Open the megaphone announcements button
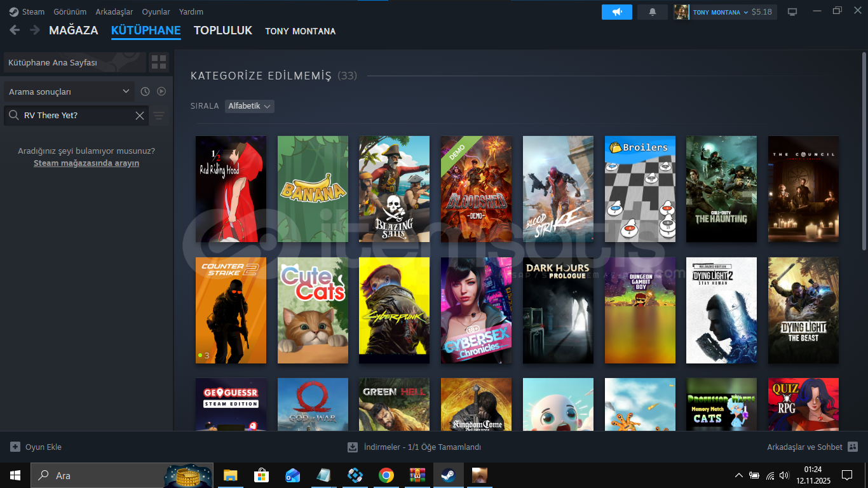868x488 pixels. (x=616, y=12)
